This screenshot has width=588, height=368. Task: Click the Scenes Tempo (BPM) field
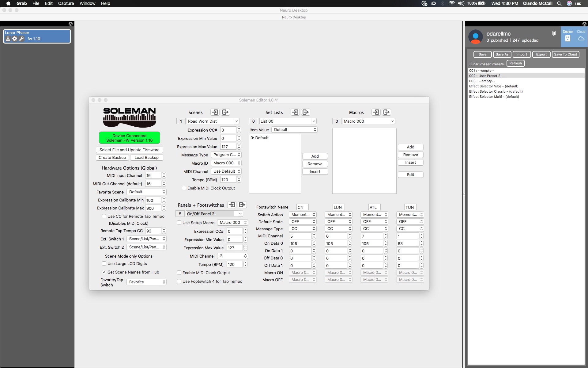228,180
